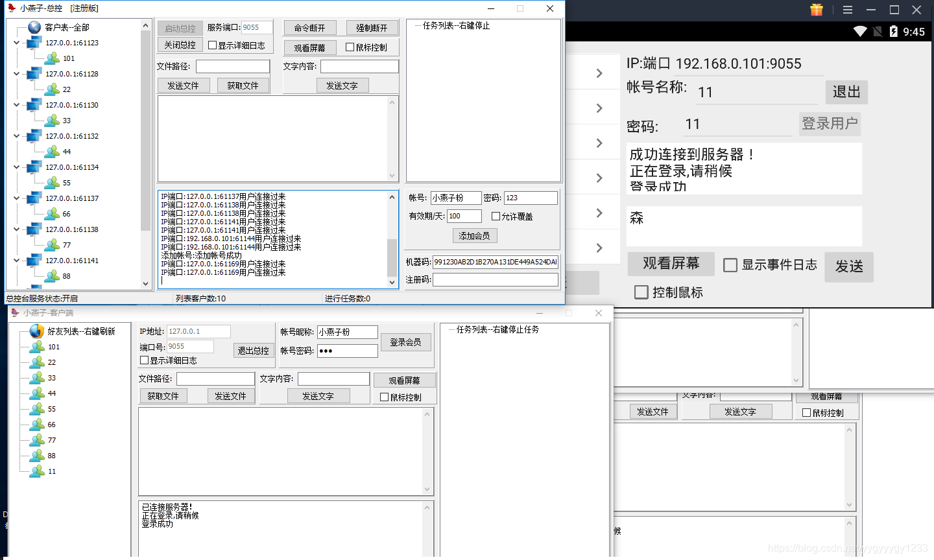Click gift icon in emulator title bar

(817, 10)
